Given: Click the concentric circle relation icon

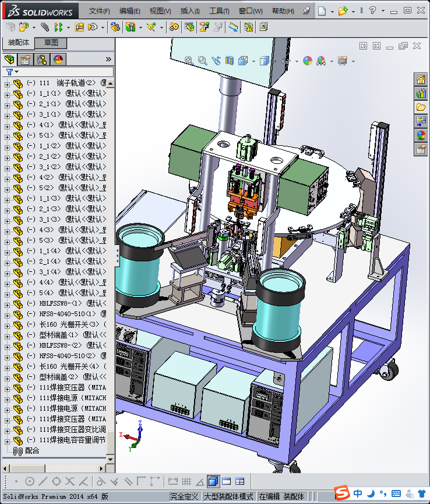Looking at the screenshot, I should pyautogui.click(x=30, y=481).
